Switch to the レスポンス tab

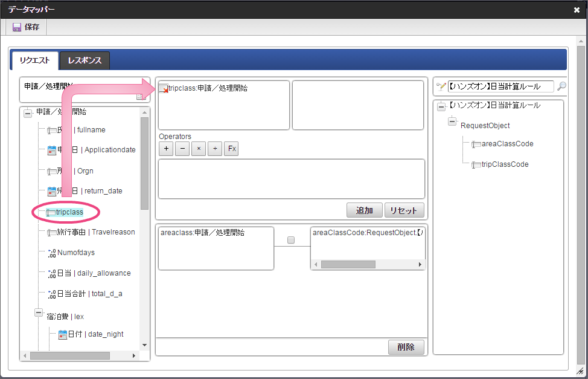(x=85, y=60)
